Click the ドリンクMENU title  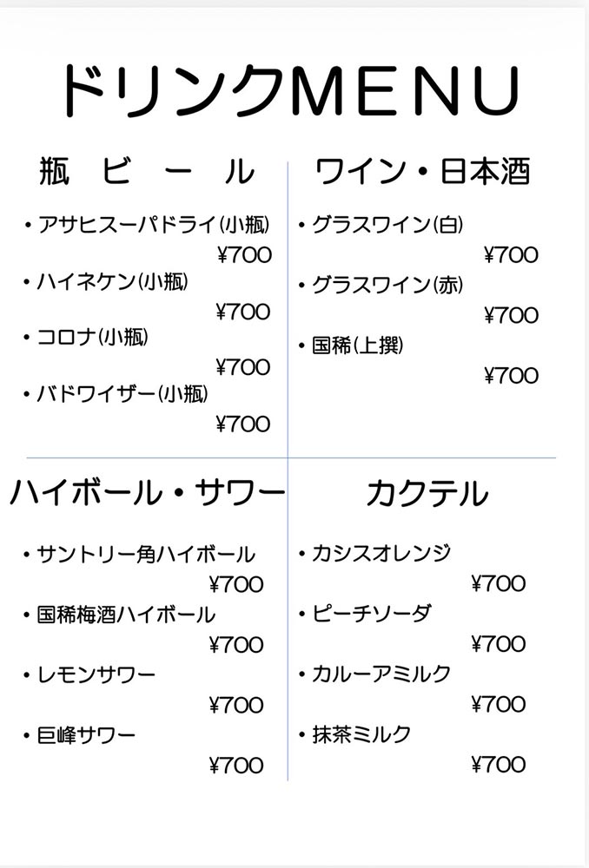click(290, 92)
